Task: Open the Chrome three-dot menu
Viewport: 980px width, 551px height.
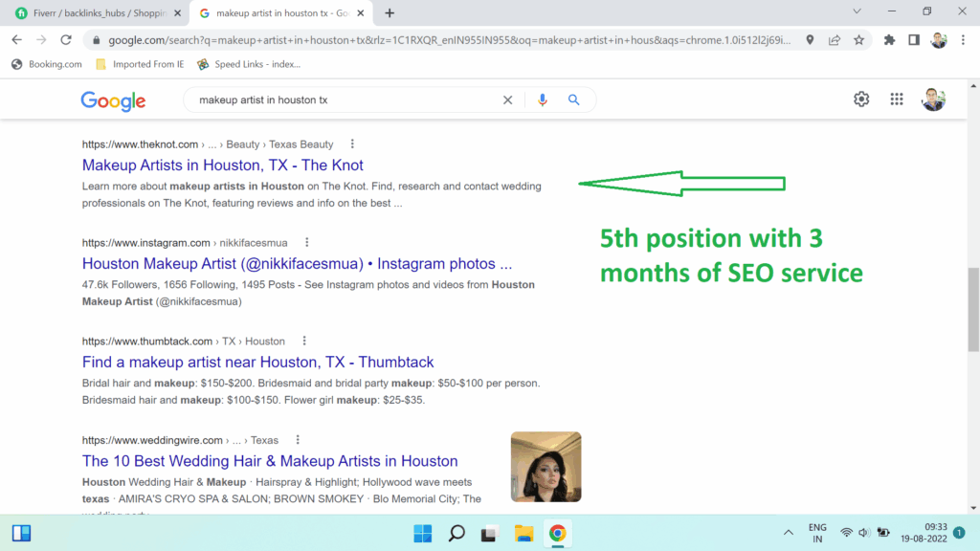Action: 963,40
